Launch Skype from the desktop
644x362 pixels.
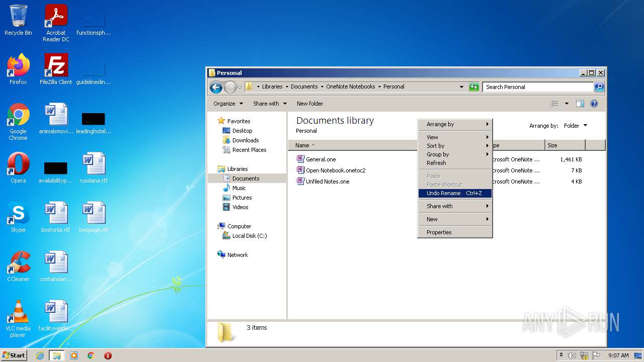point(18,217)
